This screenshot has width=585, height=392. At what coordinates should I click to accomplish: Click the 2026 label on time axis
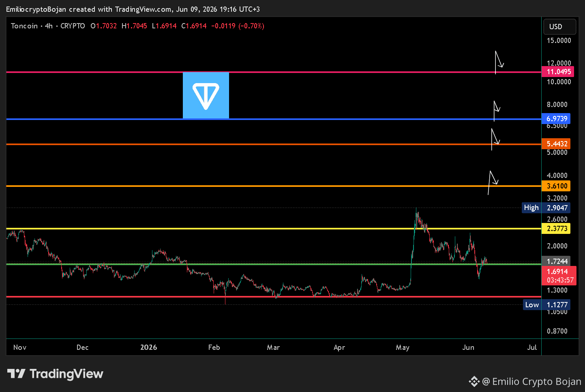(149, 347)
